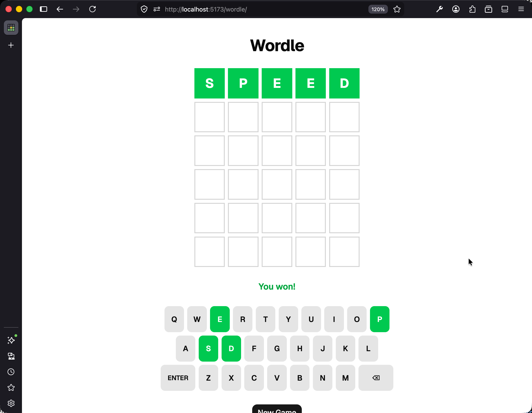Click the Wordle heading
The width and height of the screenshot is (532, 413).
click(x=277, y=46)
